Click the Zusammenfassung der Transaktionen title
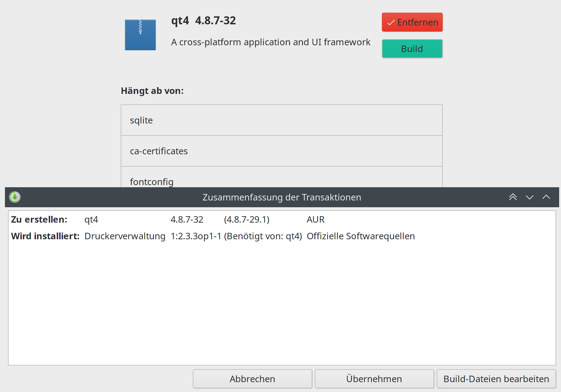 (x=282, y=197)
